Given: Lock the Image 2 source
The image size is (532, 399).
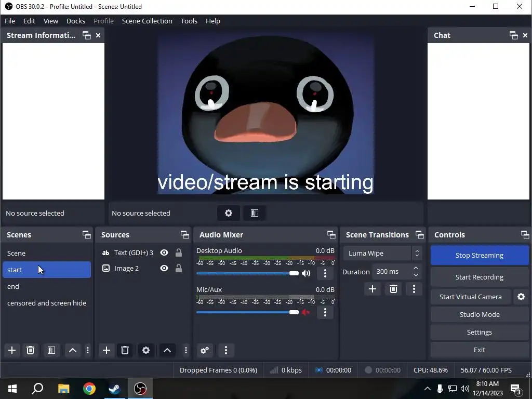Looking at the screenshot, I should 179,269.
